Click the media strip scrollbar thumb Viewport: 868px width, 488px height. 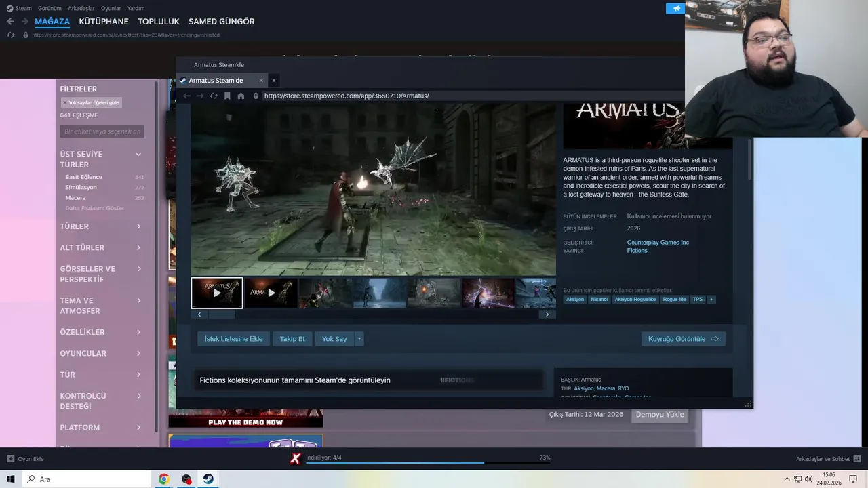[x=221, y=314]
